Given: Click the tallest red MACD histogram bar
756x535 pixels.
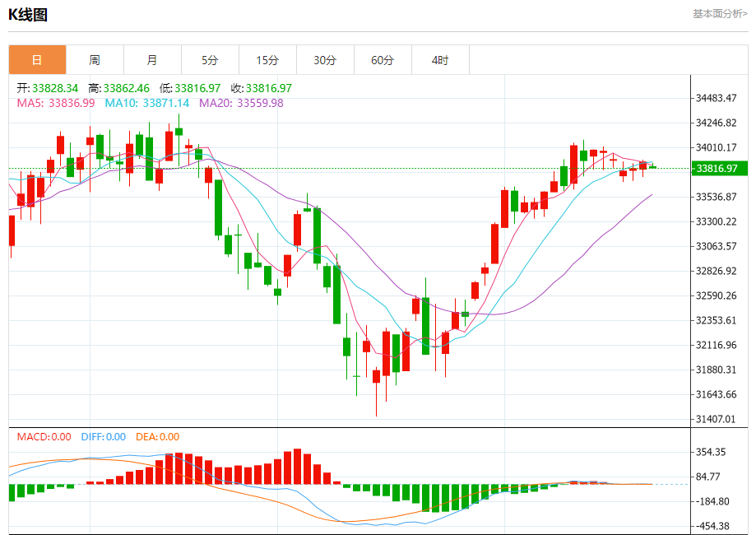Looking at the screenshot, I should [x=298, y=467].
